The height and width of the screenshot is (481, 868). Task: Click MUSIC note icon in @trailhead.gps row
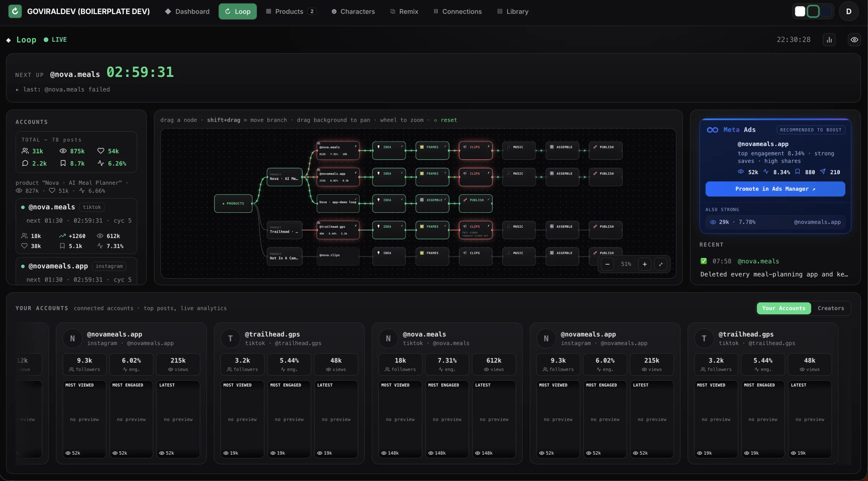tap(509, 227)
